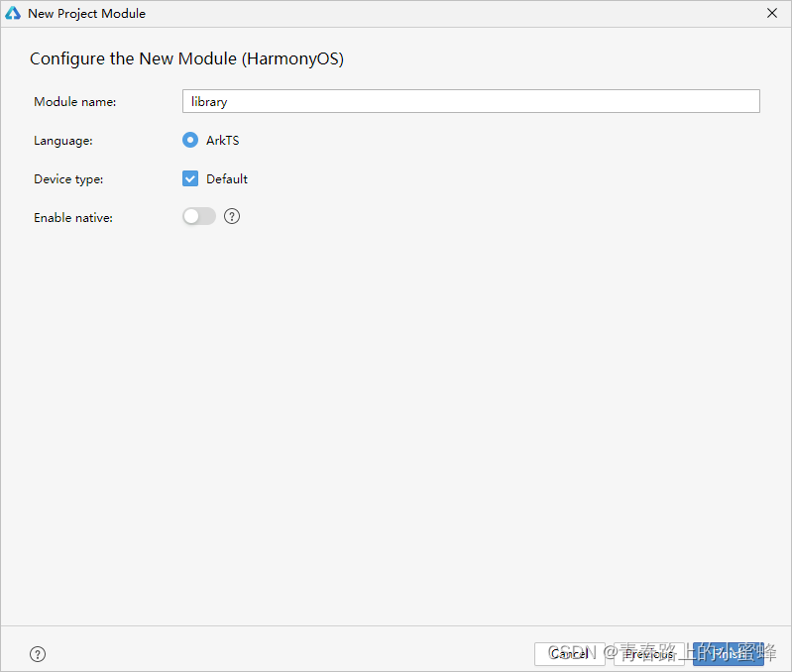The width and height of the screenshot is (792, 672).
Task: Click the DevEco Studio logo in title bar
Action: [x=13, y=14]
